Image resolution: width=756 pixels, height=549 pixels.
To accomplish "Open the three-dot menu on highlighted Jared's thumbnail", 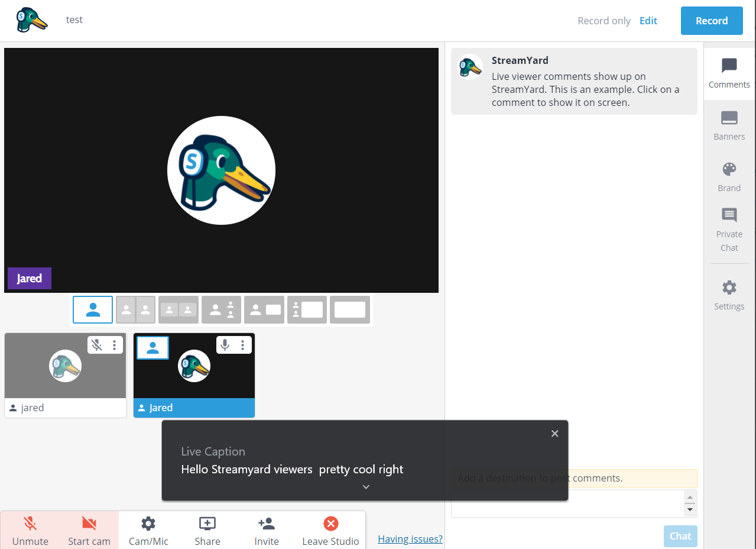I will coord(242,345).
